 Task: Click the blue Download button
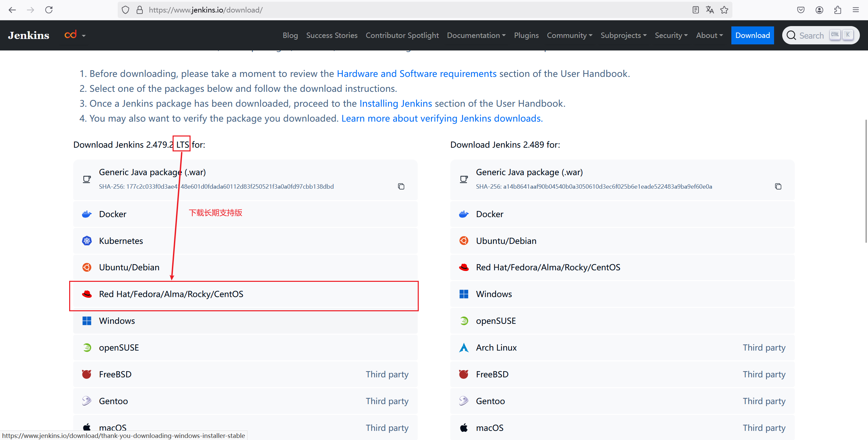752,35
